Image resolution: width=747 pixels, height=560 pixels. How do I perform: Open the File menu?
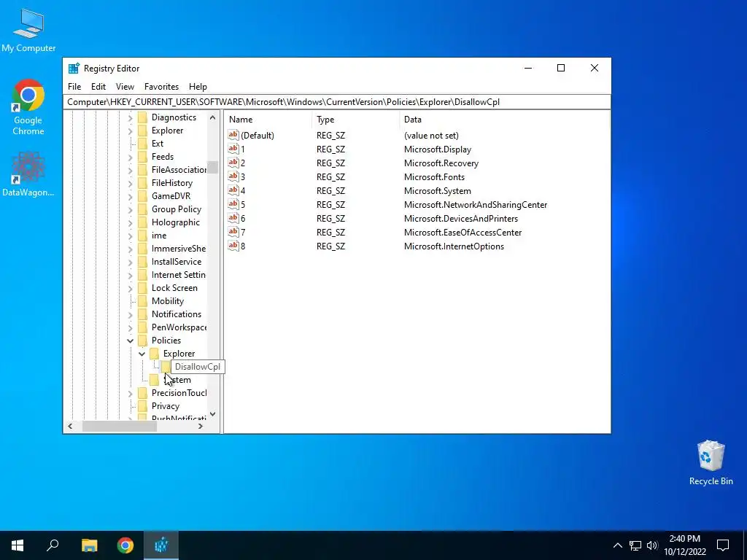(x=74, y=87)
